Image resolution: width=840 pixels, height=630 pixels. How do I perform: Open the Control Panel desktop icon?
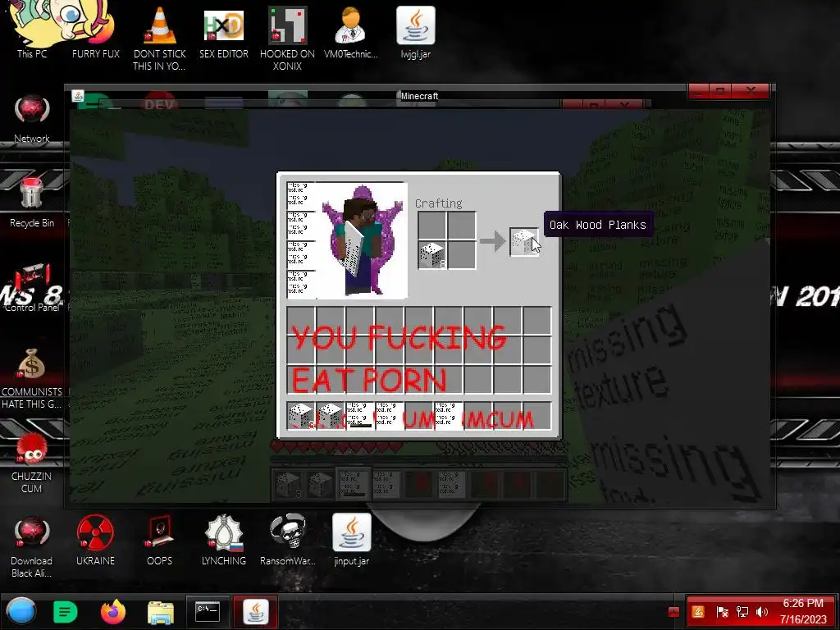[x=32, y=287]
